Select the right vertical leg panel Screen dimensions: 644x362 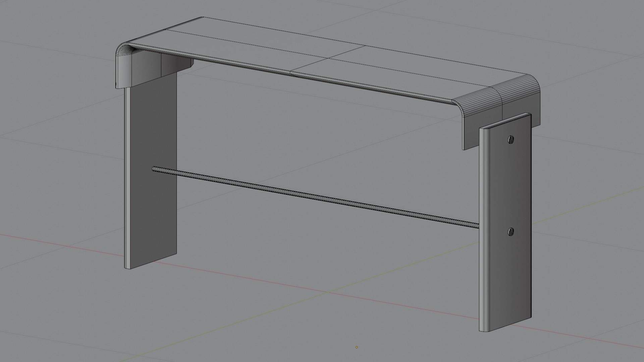[505, 223]
